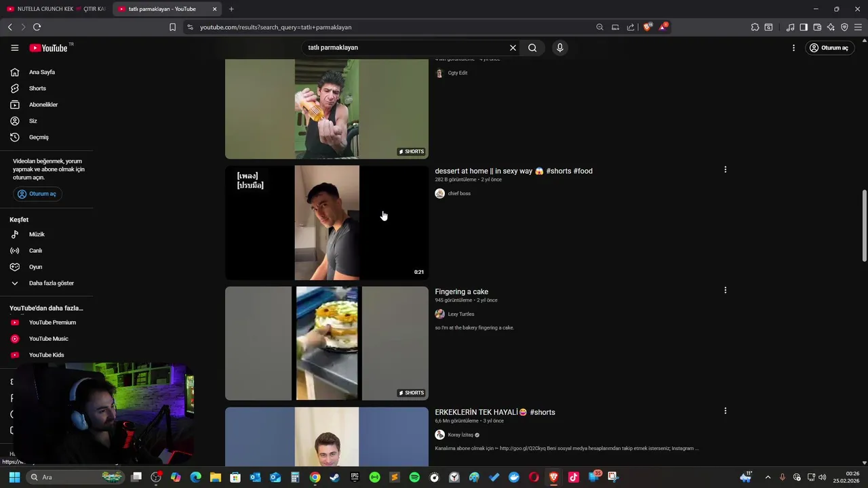Image resolution: width=868 pixels, height=488 pixels.
Task: Close the tatlı parmaklayan tab
Action: [x=214, y=9]
